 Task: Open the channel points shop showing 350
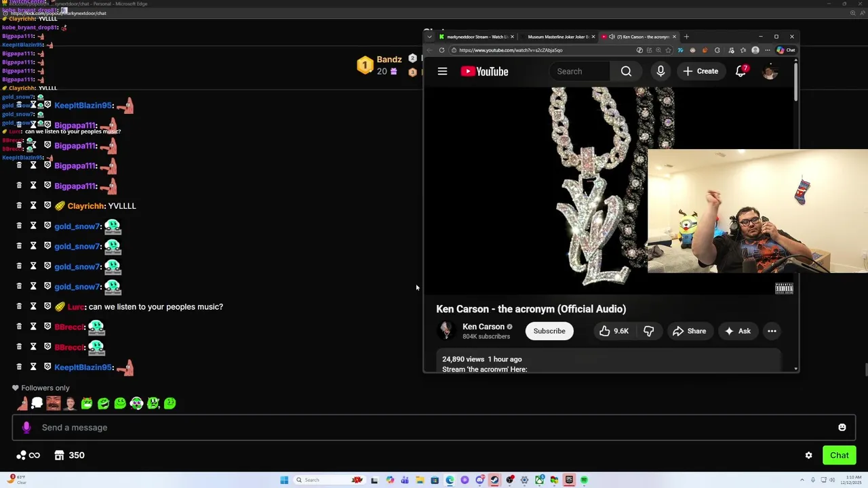point(69,455)
